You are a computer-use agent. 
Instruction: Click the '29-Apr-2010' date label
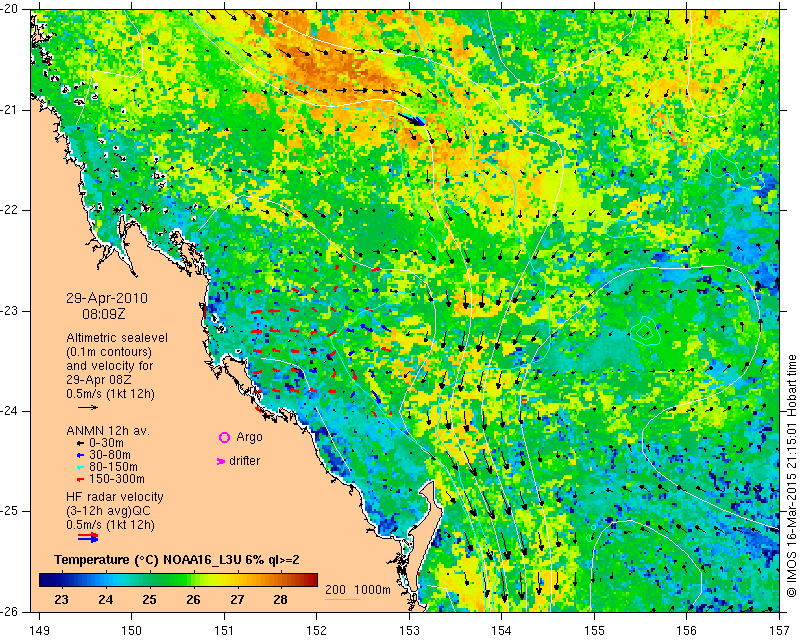coord(107,298)
